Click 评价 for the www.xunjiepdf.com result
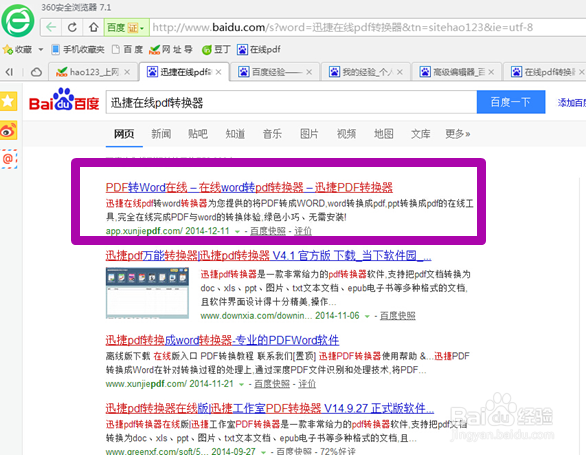 coord(307,384)
